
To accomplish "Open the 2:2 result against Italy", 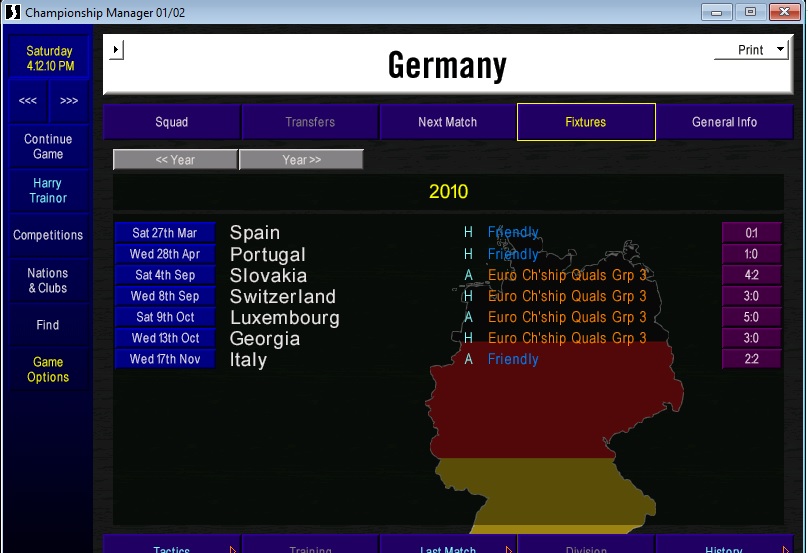I will [x=751, y=359].
